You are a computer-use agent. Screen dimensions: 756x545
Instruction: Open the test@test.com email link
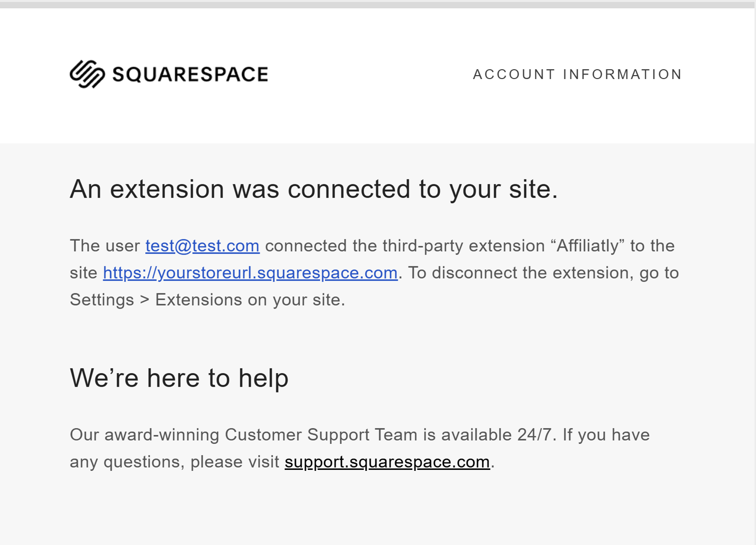coord(202,246)
